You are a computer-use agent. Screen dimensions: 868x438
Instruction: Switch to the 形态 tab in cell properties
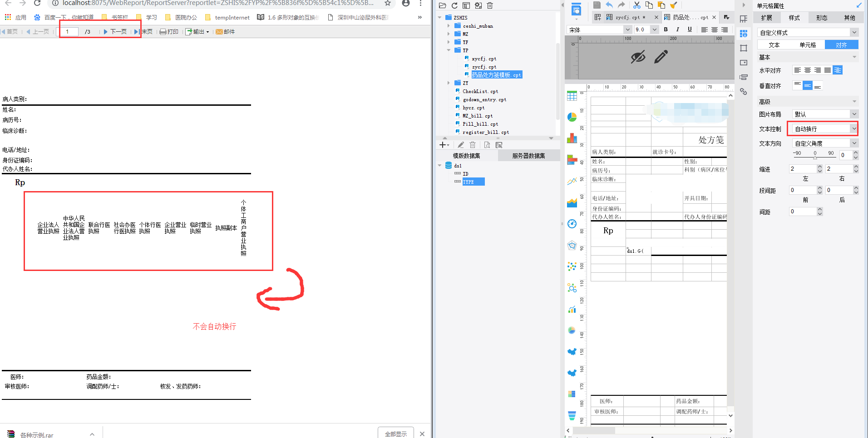point(822,18)
